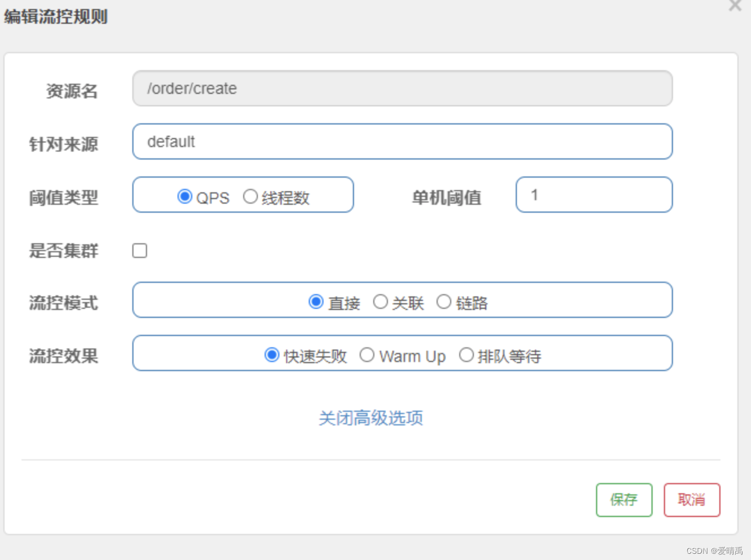This screenshot has height=560, width=751.
Task: Choose 直接 flow control mode
Action: coord(316,301)
